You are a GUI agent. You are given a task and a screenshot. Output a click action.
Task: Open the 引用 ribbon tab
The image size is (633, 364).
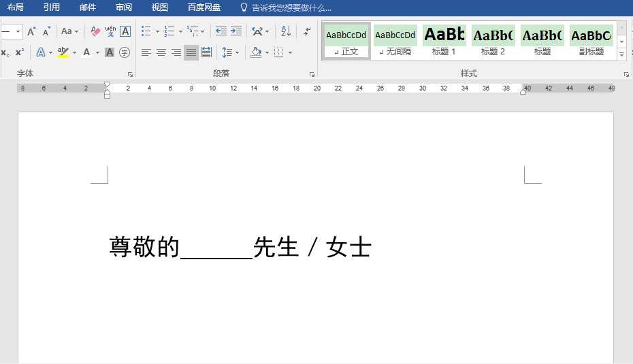(x=51, y=7)
